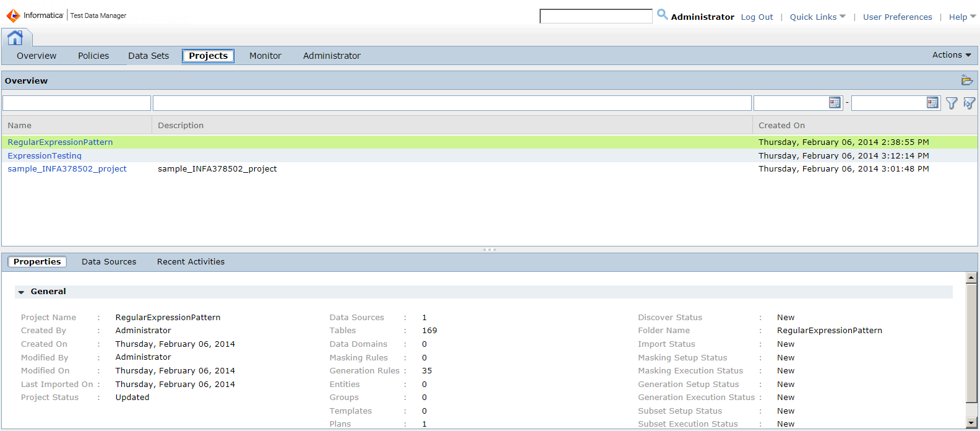
Task: Open Quick Links dropdown
Action: [817, 17]
